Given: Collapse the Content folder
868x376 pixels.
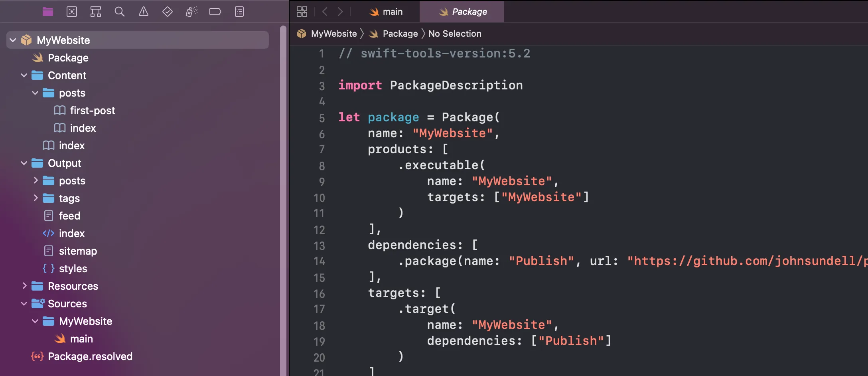Looking at the screenshot, I should pos(24,75).
